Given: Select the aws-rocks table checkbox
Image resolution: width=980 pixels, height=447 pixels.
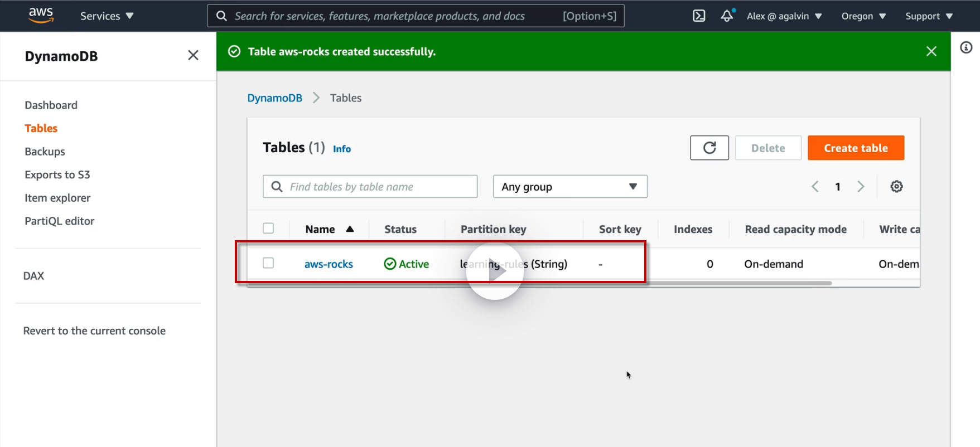Looking at the screenshot, I should click(268, 263).
